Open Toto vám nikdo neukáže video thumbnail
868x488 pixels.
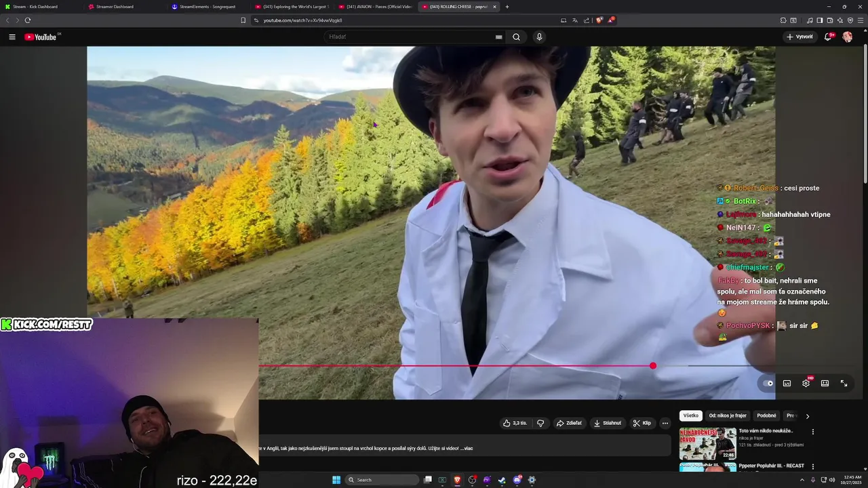[707, 443]
